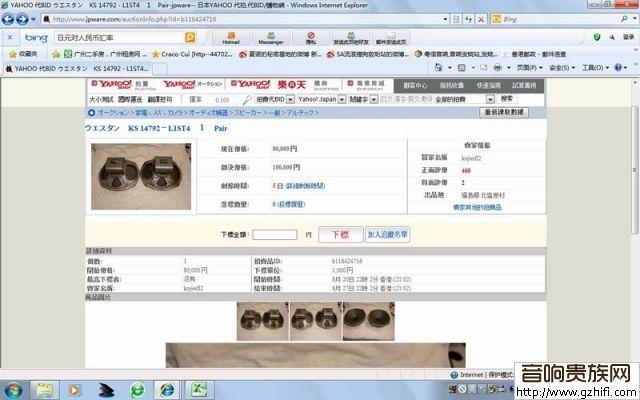Screen dimensions: 640x400
Task: Open File Explorer from the taskbar
Action: point(44,391)
